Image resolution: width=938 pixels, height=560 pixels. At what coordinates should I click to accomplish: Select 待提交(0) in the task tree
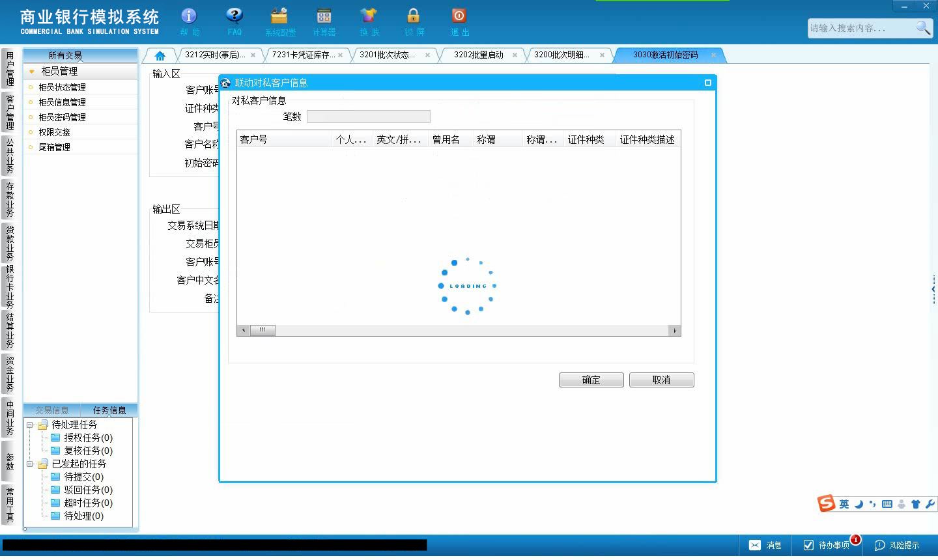(83, 477)
